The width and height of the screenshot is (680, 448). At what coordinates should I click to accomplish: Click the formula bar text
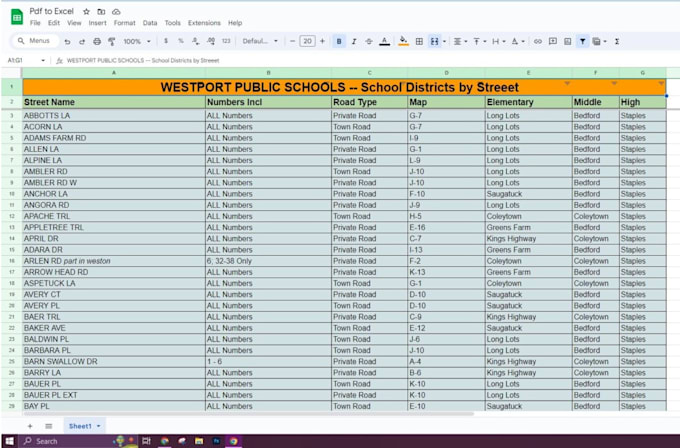coord(143,61)
